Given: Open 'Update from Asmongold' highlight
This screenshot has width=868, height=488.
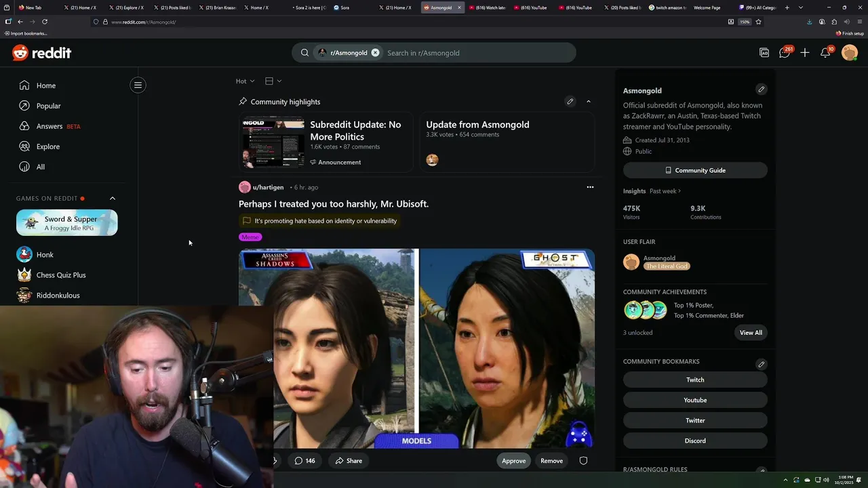Looking at the screenshot, I should click(477, 125).
